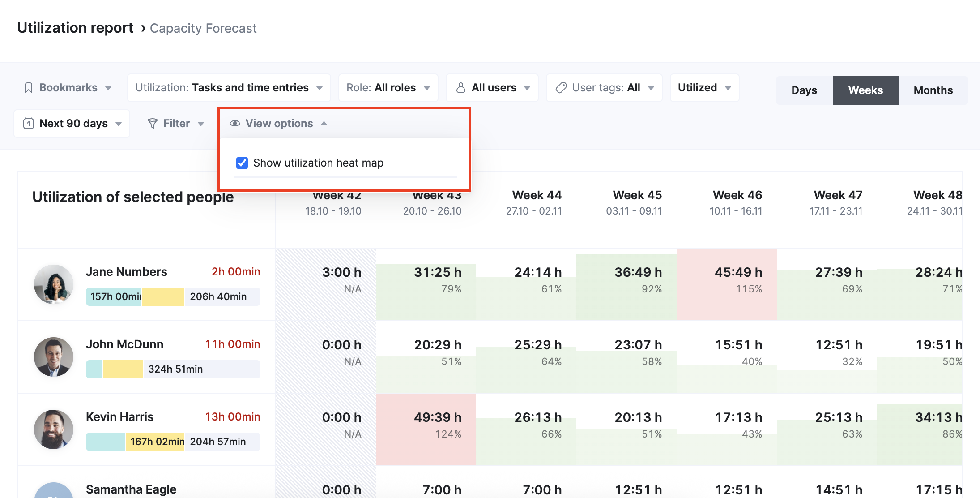980x498 pixels.
Task: Click John McDunn's 12:51 h cell
Action: [827, 357]
